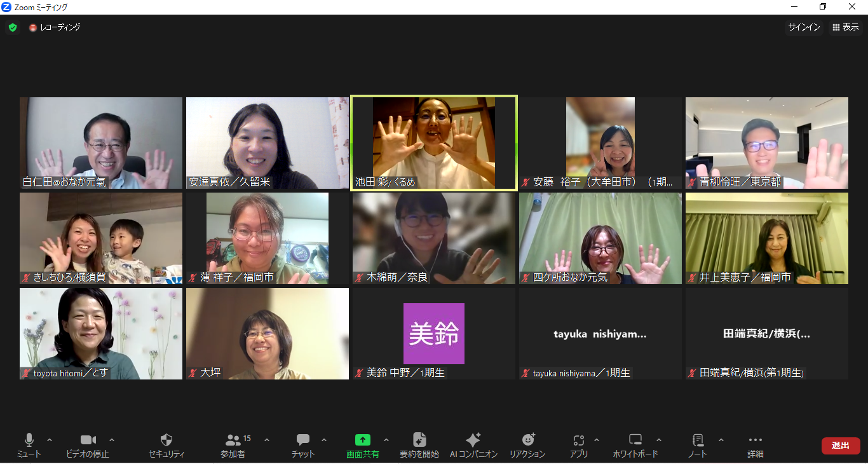Open the ホワイトボード whiteboard

(x=635, y=446)
